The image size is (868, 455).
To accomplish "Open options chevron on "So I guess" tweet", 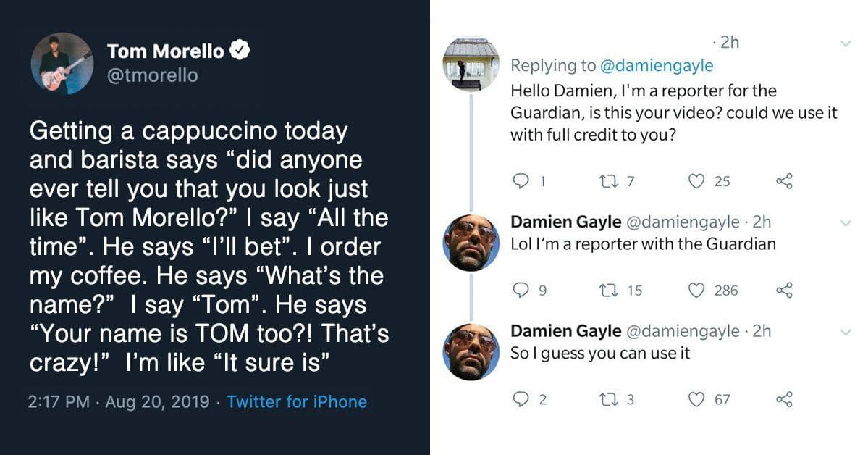I will pos(845,332).
